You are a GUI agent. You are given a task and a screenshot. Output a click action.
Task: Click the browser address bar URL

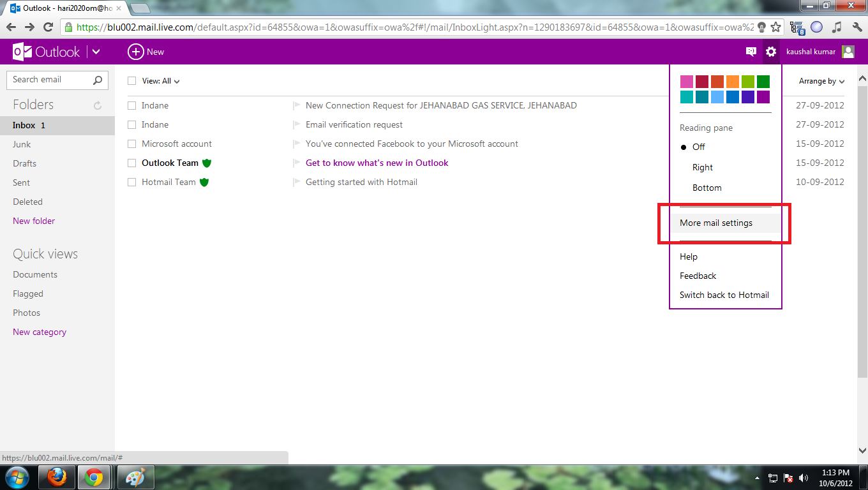point(415,27)
